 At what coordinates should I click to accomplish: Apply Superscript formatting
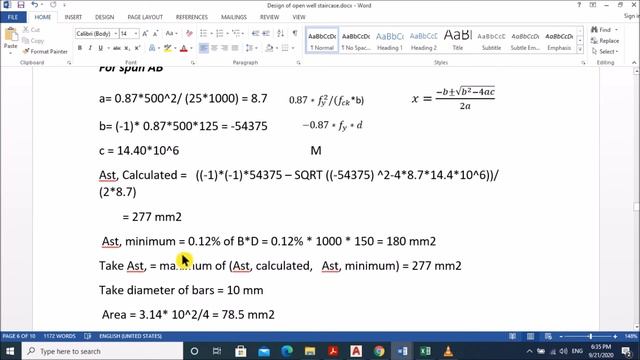point(138,48)
